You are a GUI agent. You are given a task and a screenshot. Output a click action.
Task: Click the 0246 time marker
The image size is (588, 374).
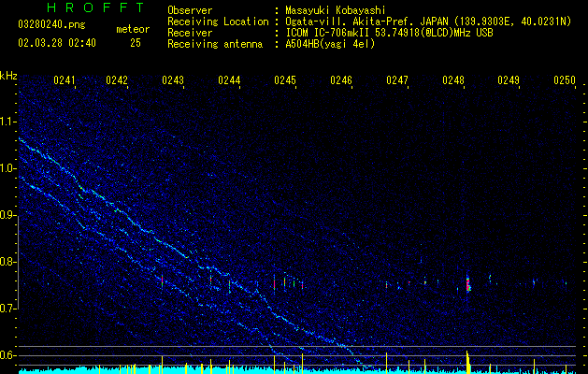[341, 80]
